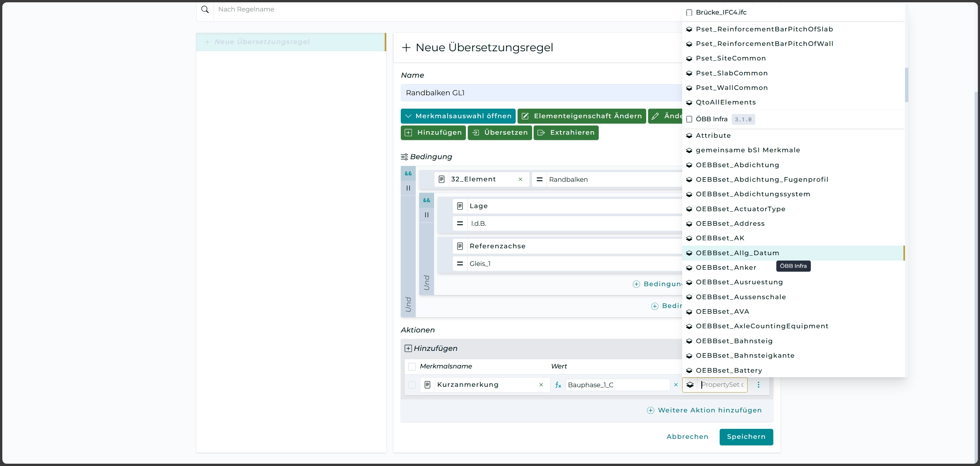Viewport: 980px width, 466px height.
Task: Toggle the Merkmalsname header checkbox
Action: [412, 367]
